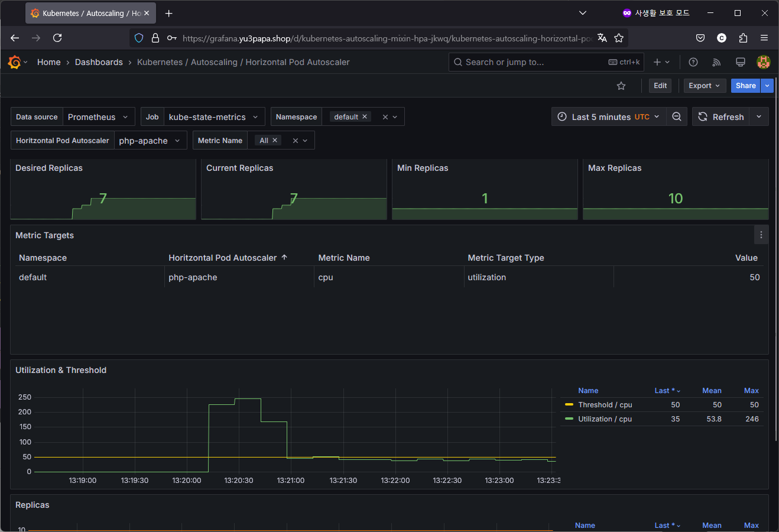Open the Grafana news feed icon
This screenshot has height=532, width=779.
[716, 62]
